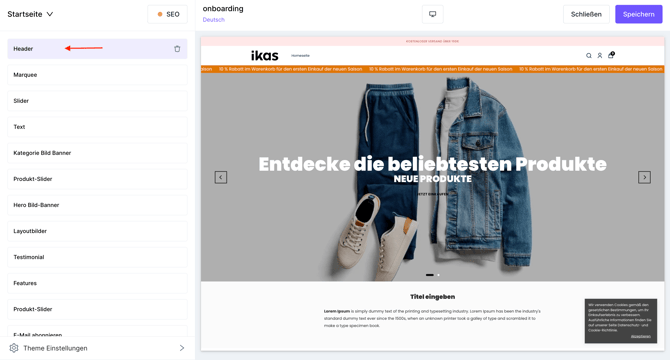The height and width of the screenshot is (360, 670).
Task: Save changes with Speichern button
Action: [x=638, y=14]
